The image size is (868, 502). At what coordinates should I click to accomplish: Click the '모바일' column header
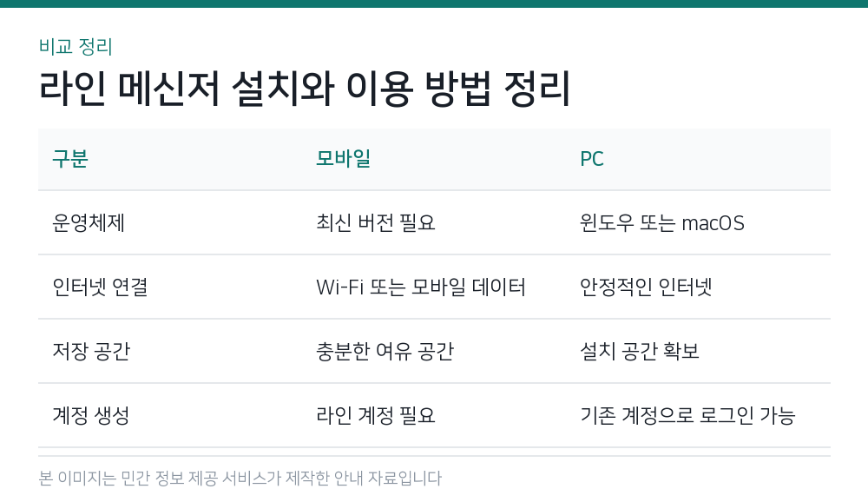point(343,159)
